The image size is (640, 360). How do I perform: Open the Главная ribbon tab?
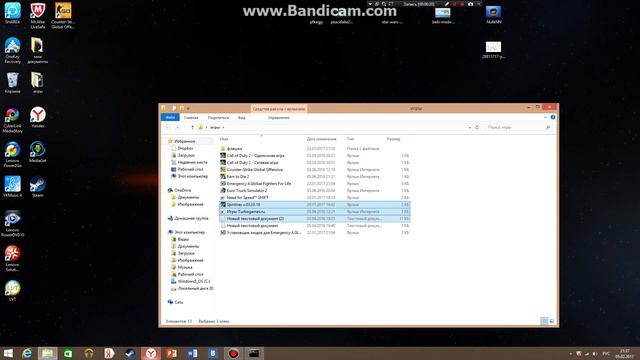(191, 118)
